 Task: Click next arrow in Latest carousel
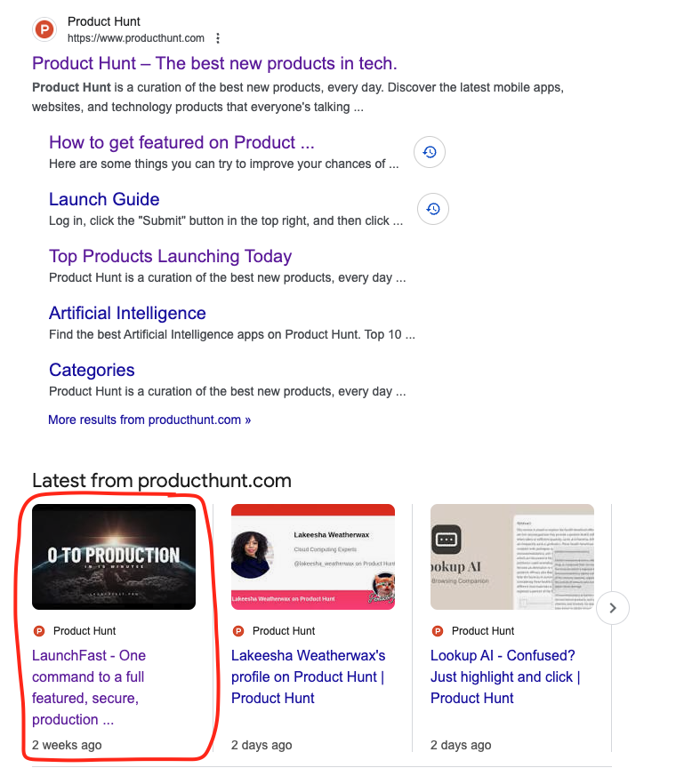click(613, 608)
